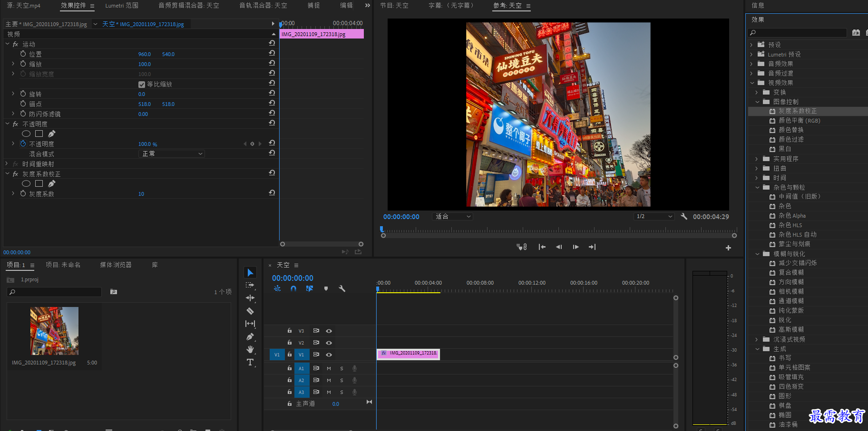Click the timeline playhead marker
868x431 pixels.
click(x=378, y=289)
